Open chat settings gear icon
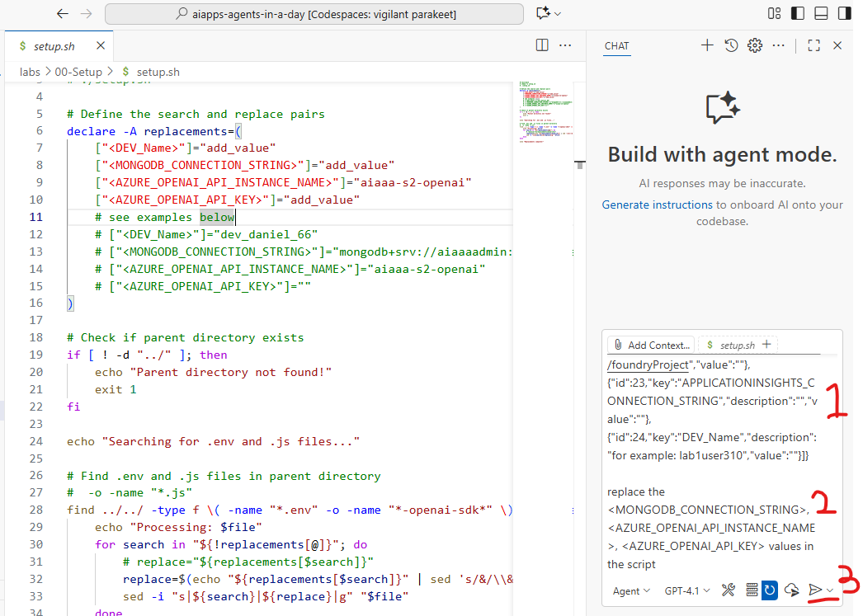 (754, 46)
